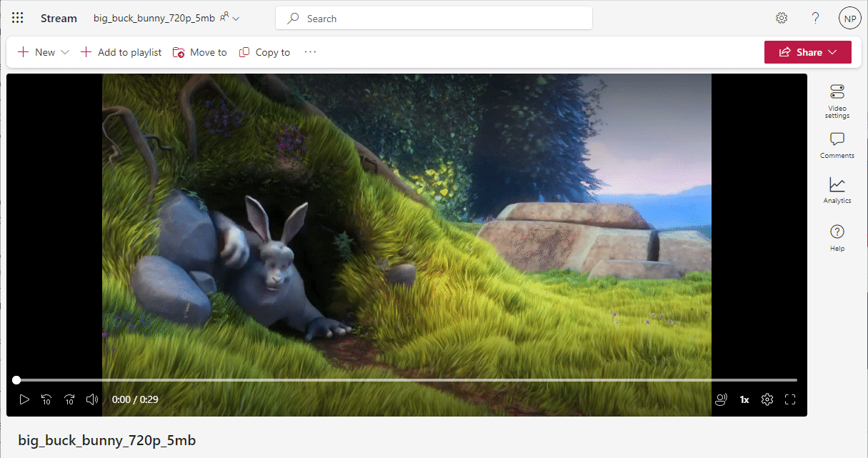The image size is (868, 458).
Task: Toggle captions and audio options
Action: pyautogui.click(x=721, y=399)
